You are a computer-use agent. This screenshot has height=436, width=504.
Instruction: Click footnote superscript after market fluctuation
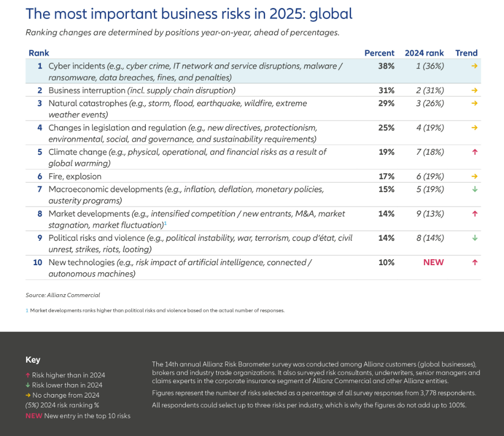pyautogui.click(x=165, y=223)
